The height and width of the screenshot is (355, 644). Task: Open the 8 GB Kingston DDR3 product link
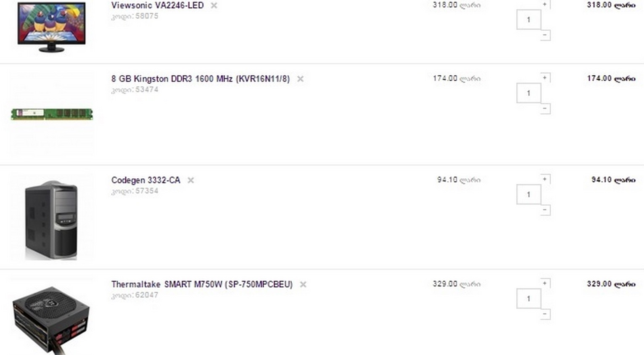click(x=201, y=79)
